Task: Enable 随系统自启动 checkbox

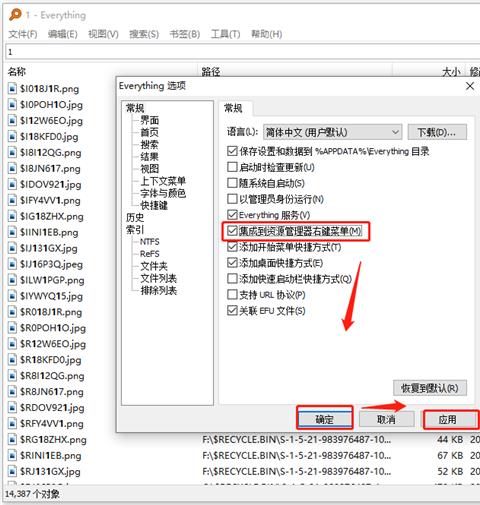Action: click(x=232, y=183)
